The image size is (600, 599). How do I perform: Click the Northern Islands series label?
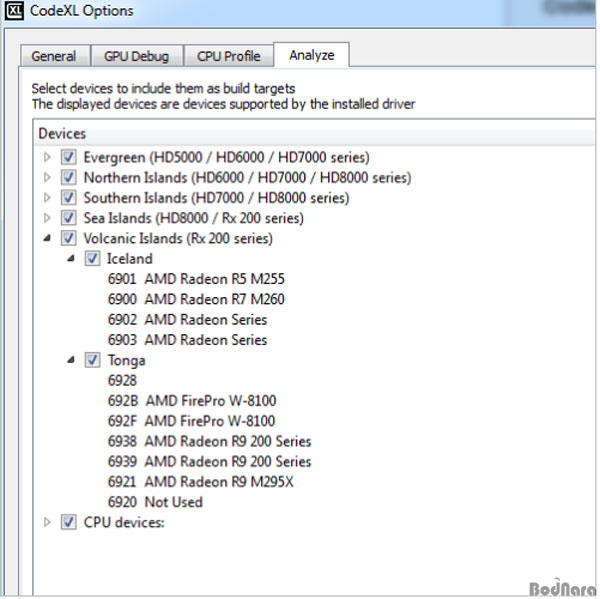pyautogui.click(x=248, y=178)
